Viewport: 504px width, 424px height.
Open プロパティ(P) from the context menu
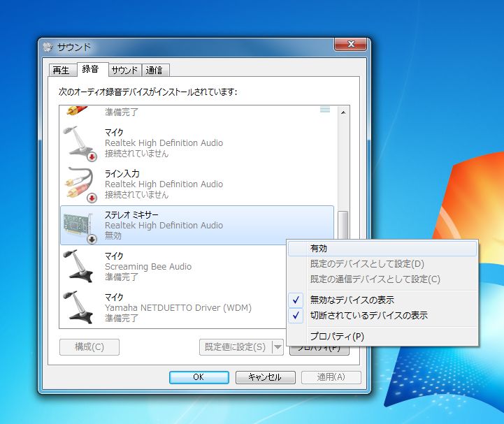(x=382, y=336)
